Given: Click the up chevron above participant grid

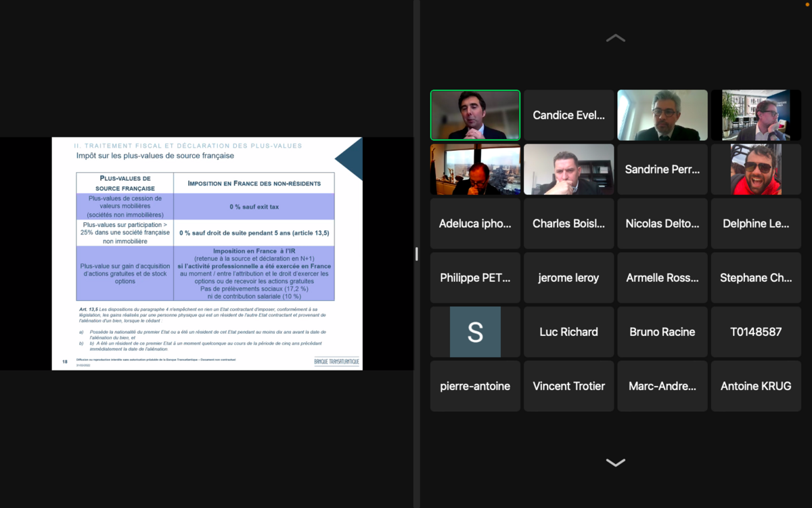Looking at the screenshot, I should click(615, 39).
